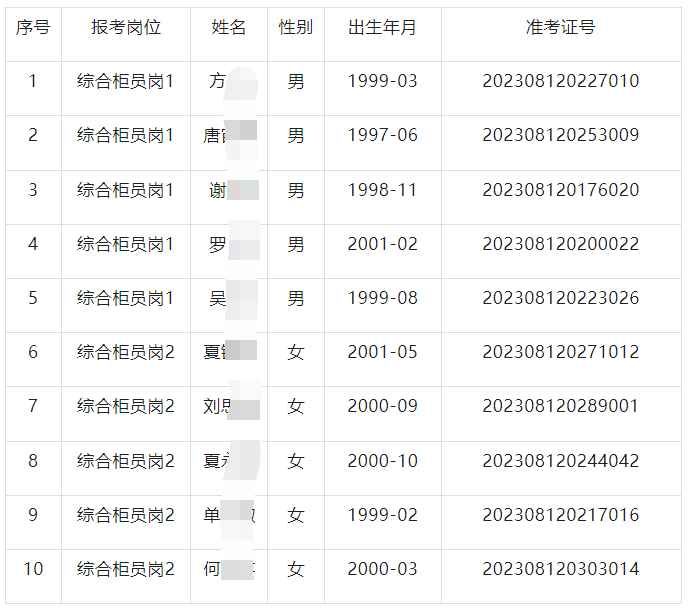The height and width of the screenshot is (613, 692).
Task: Select the birth date 1998-11 cell
Action: click(x=382, y=190)
